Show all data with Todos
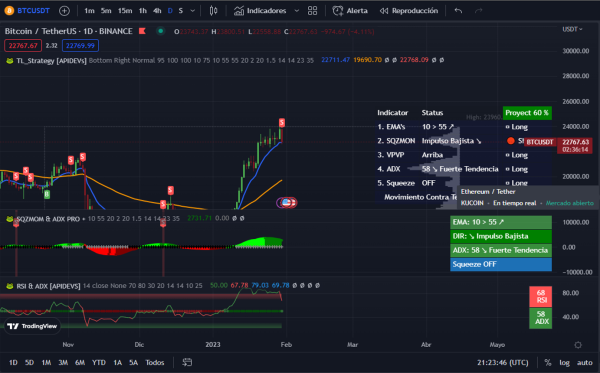Image resolution: width=600 pixels, height=373 pixels. [x=155, y=362]
